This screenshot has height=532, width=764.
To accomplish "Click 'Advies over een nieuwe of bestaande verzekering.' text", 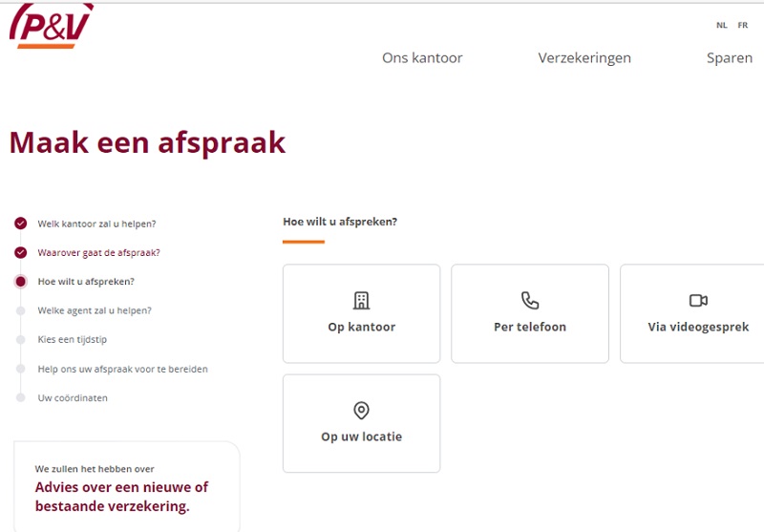I will [122, 497].
